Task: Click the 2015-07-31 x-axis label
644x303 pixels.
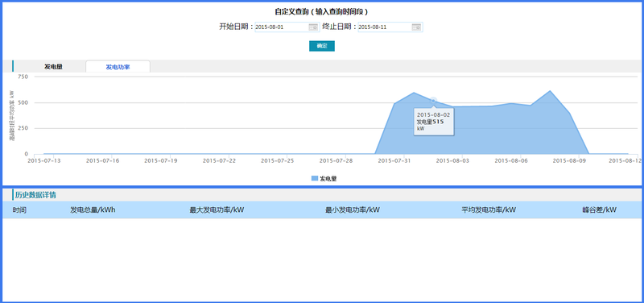Action: coord(394,160)
